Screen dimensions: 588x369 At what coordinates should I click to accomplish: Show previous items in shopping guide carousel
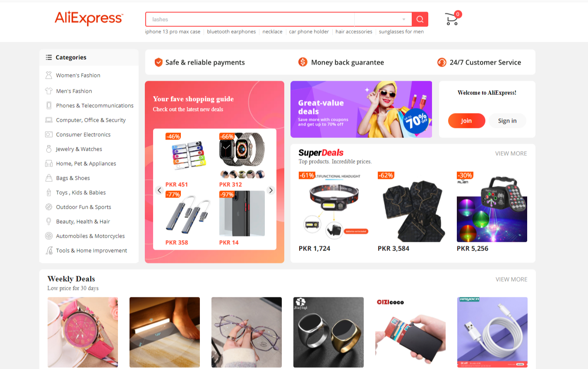pos(159,190)
